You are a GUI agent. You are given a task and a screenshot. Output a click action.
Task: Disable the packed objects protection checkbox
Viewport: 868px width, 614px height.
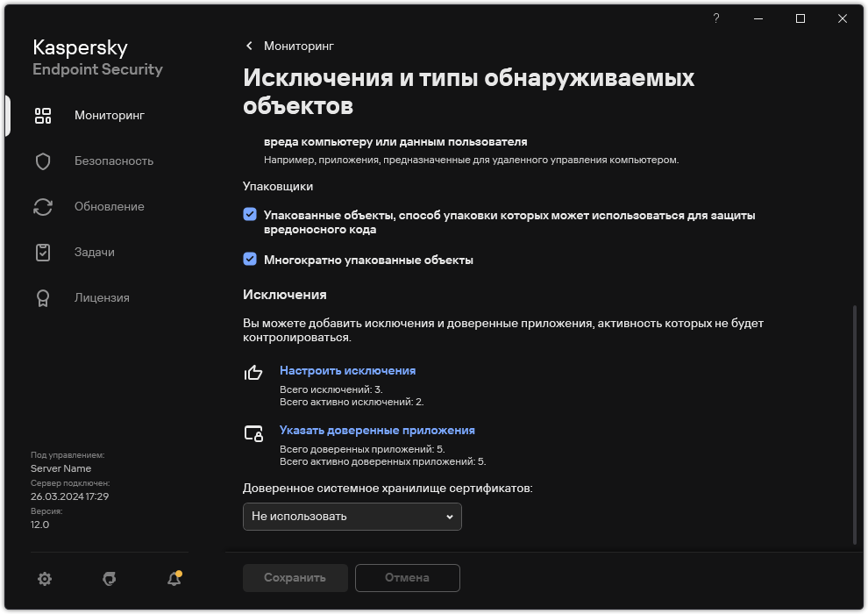[249, 213]
